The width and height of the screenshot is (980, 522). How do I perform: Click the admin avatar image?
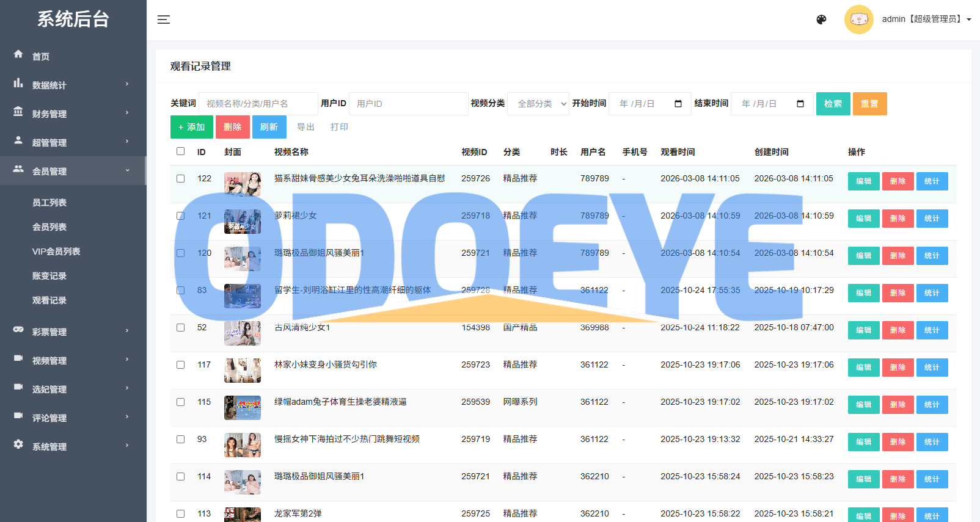858,20
